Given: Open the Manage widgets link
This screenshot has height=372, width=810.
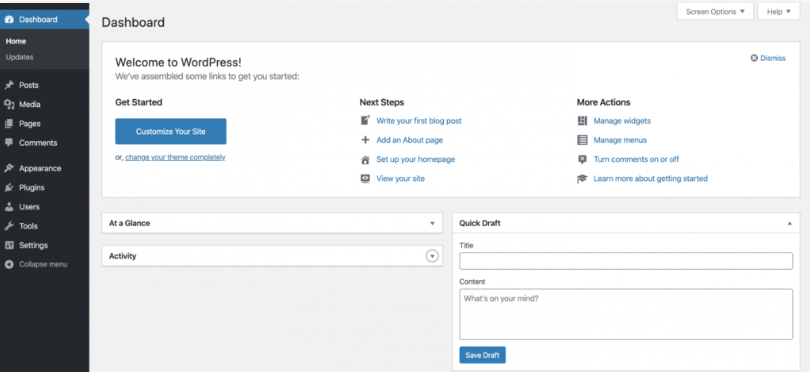Looking at the screenshot, I should pos(622,121).
